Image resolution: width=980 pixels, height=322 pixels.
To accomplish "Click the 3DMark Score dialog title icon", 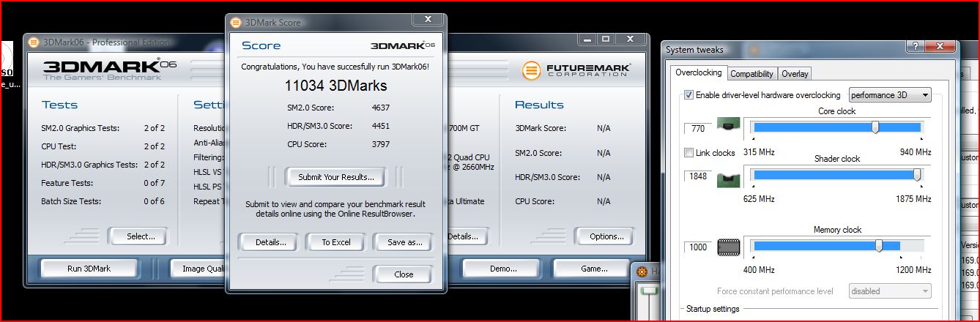I will 235,23.
